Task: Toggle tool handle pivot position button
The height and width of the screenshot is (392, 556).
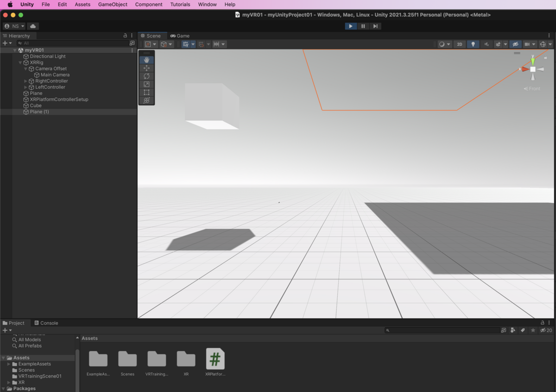Action: coord(151,44)
